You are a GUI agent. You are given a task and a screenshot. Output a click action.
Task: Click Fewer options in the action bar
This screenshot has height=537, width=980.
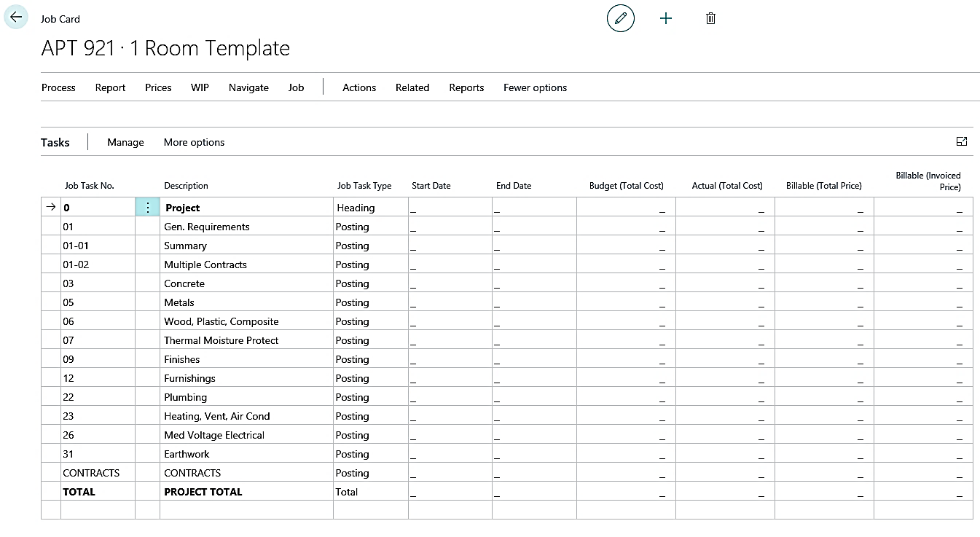(x=535, y=87)
